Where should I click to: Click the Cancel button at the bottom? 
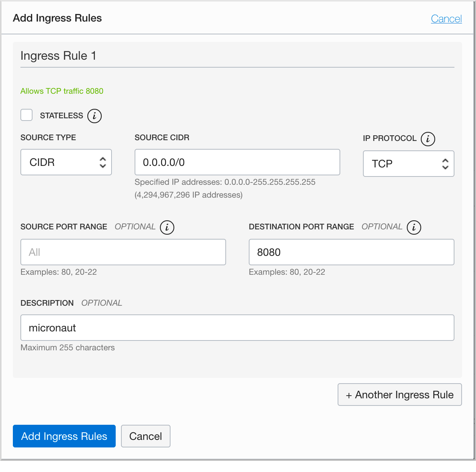tap(146, 436)
